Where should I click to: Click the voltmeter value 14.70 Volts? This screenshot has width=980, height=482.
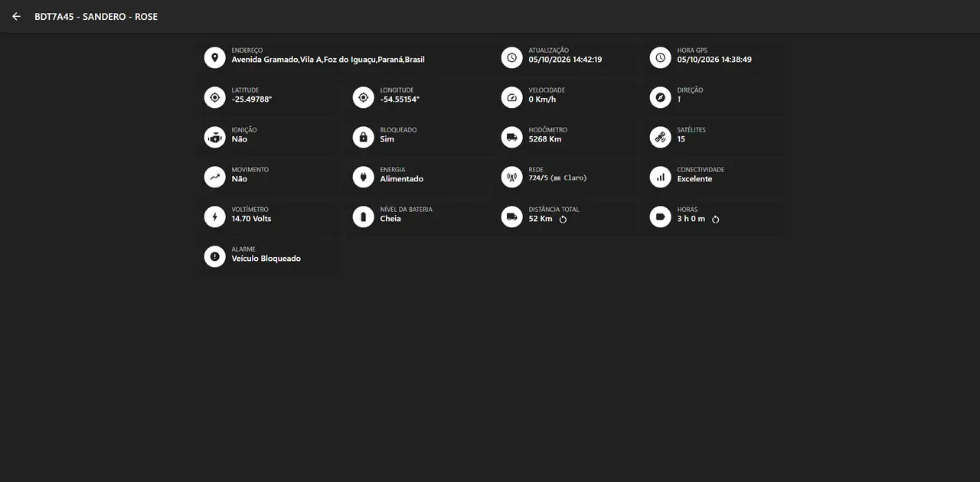[x=252, y=219]
